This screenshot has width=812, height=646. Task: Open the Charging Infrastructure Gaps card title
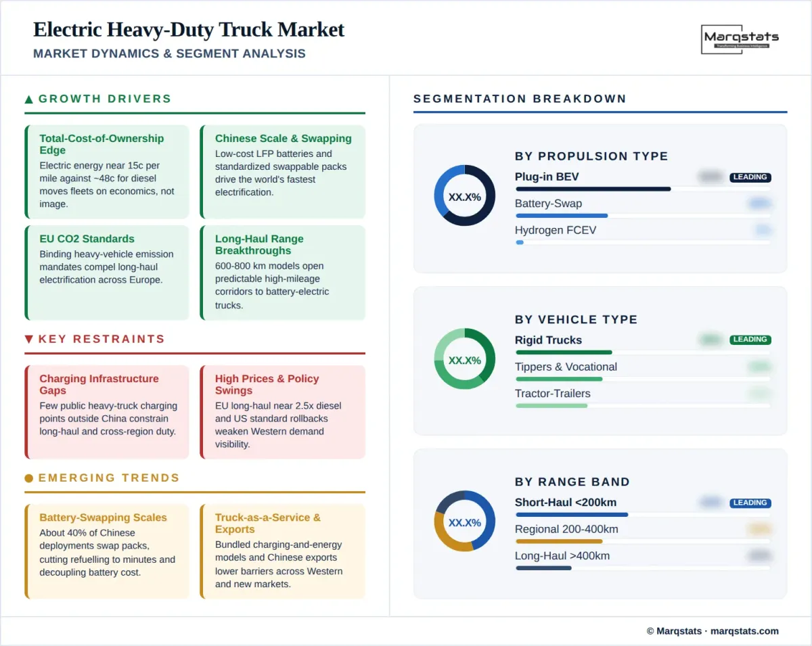tap(99, 384)
